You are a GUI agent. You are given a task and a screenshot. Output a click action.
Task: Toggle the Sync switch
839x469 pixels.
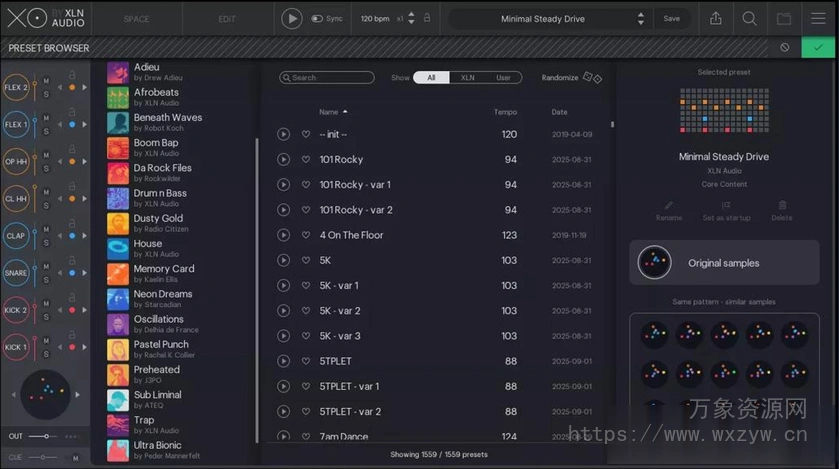tap(317, 19)
